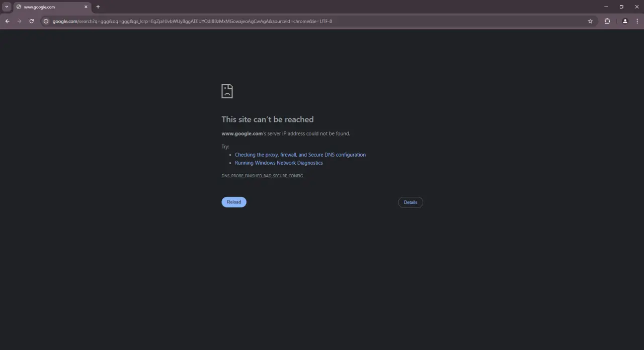Open Checking the proxy, firewall link
The width and height of the screenshot is (644, 350).
click(x=300, y=155)
